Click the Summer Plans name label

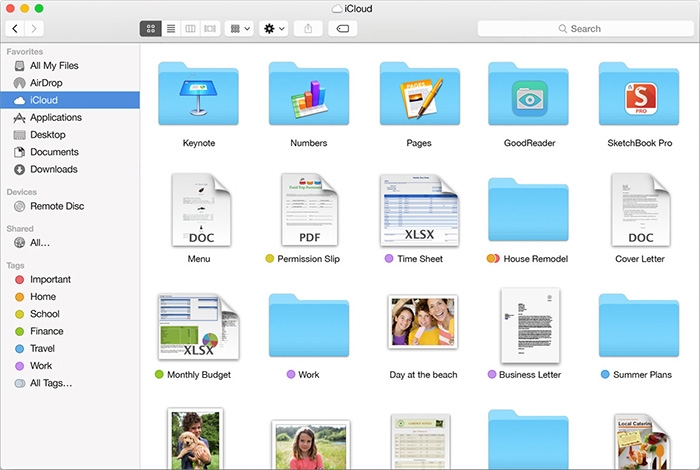click(642, 375)
